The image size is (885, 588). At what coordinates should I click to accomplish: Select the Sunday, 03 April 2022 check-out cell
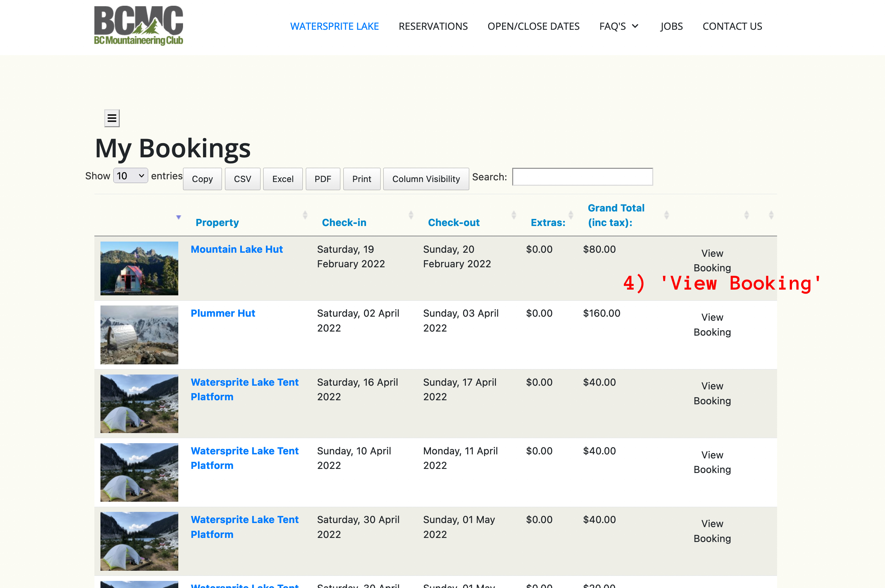click(x=461, y=321)
